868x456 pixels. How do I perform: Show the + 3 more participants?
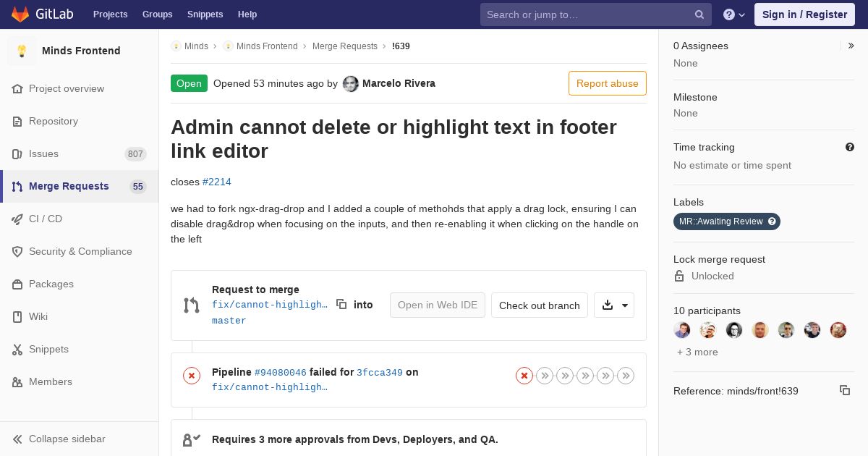[697, 352]
